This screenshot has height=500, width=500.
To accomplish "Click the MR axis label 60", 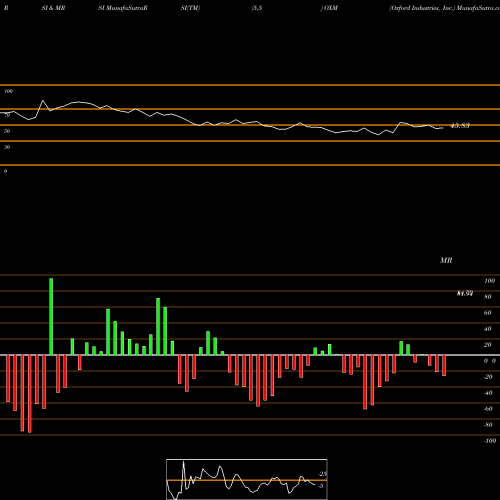I will [x=488, y=313].
